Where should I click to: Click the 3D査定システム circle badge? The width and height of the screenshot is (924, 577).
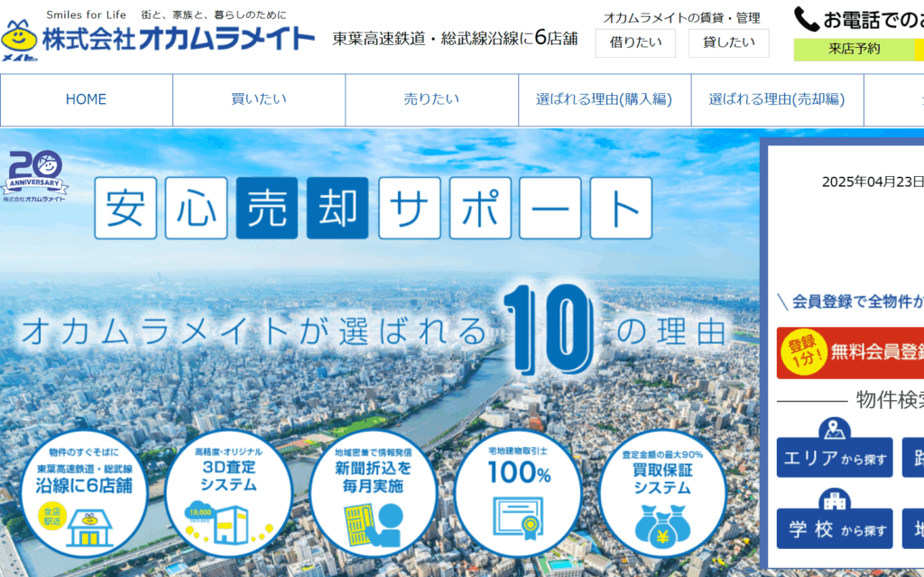pos(228,494)
